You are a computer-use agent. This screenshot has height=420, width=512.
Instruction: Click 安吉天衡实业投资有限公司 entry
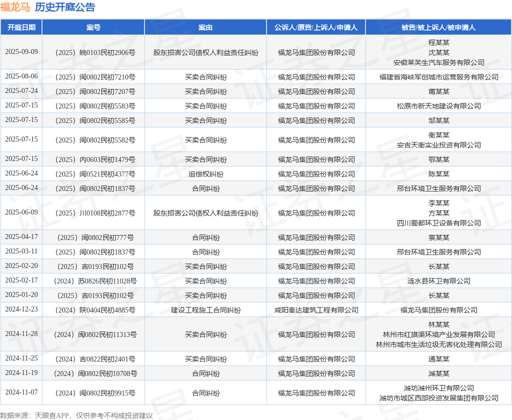pyautogui.click(x=439, y=145)
